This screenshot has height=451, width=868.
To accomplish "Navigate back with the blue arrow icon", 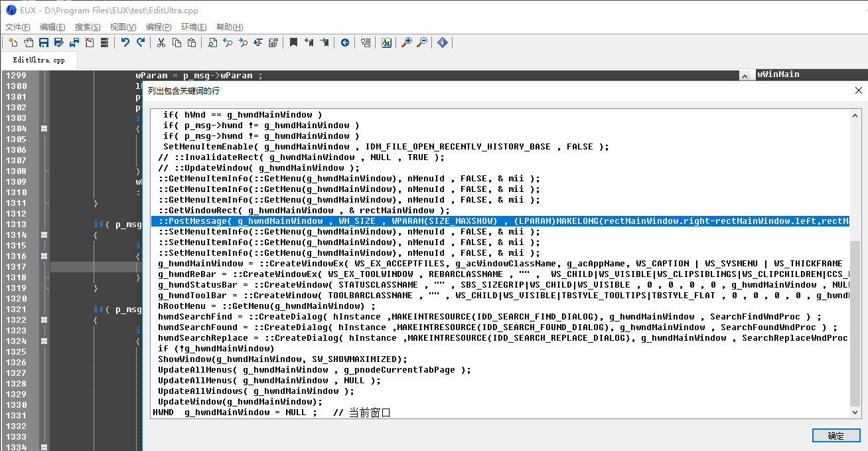I will point(344,43).
